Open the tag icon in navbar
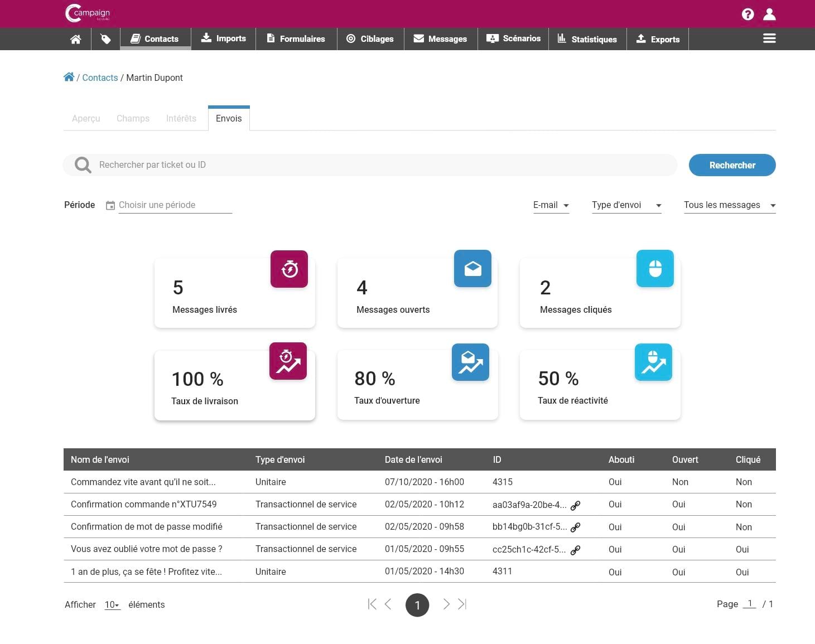815x644 pixels. click(105, 39)
